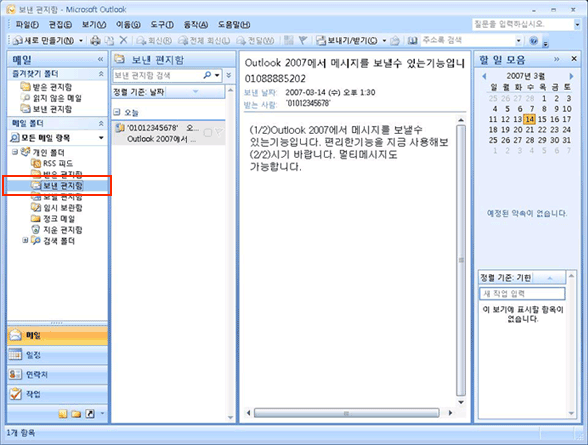This screenshot has width=588, height=445.
Task: Open the address book icon
Action: [412, 40]
